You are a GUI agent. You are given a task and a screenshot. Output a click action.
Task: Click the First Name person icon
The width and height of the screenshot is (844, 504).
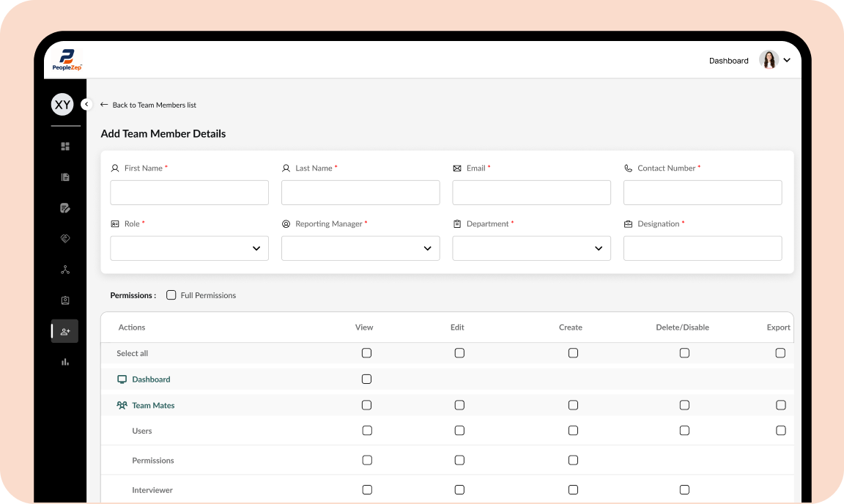114,168
